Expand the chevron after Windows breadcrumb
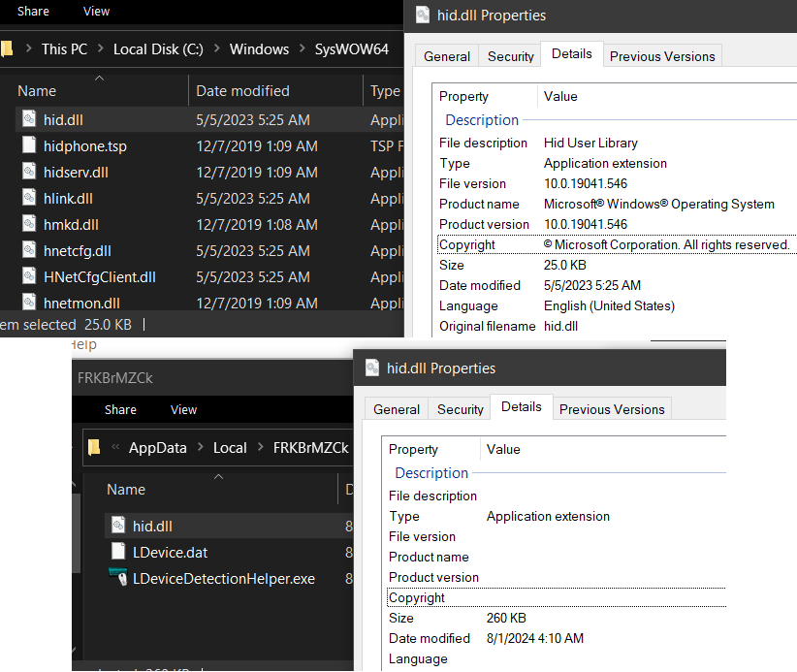The image size is (797, 672). (x=303, y=48)
